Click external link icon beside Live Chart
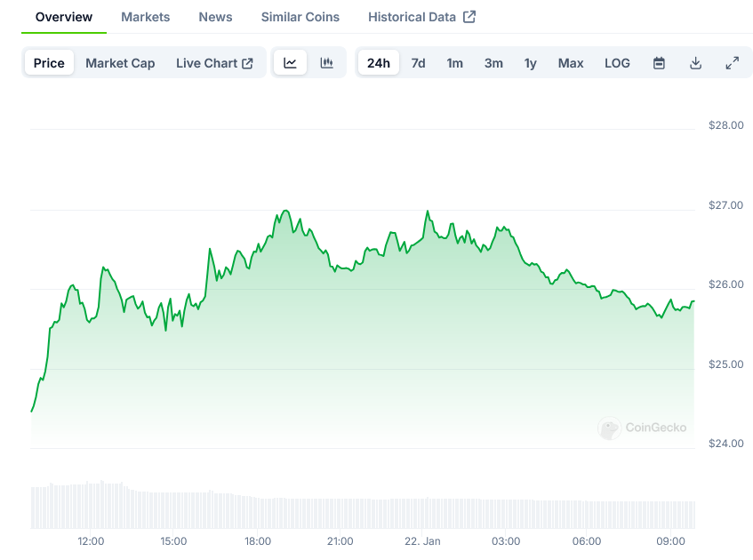 pos(248,63)
